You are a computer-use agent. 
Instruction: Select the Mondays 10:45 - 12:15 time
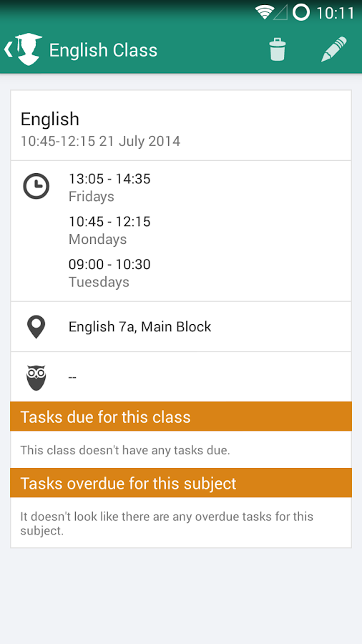[109, 230]
